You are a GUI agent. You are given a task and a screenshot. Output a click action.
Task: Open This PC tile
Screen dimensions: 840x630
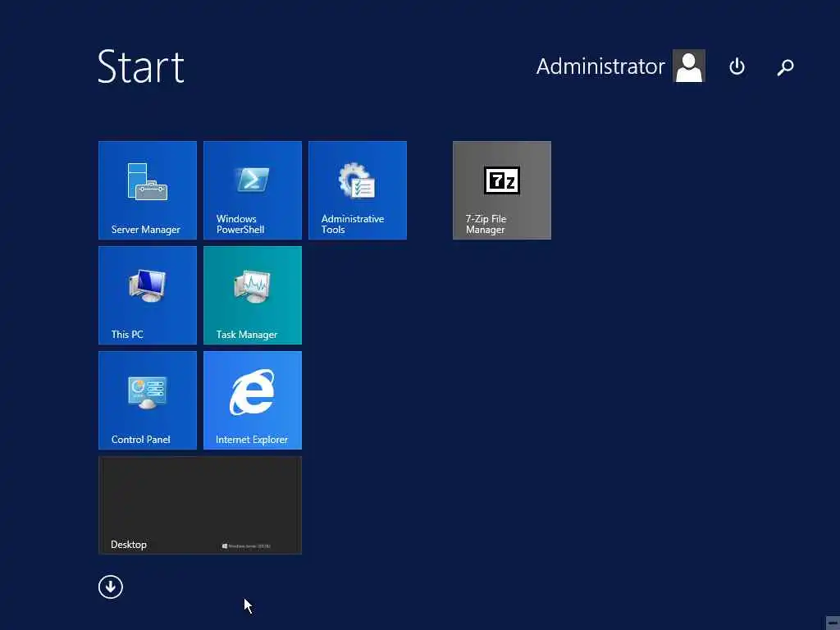(148, 295)
